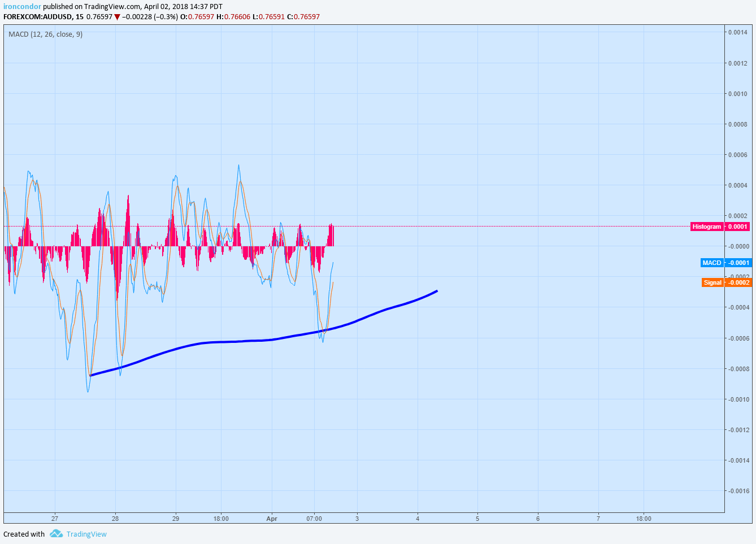The height and width of the screenshot is (544, 756).
Task: Select the thick blue trend line drawing
Action: (x=263, y=340)
